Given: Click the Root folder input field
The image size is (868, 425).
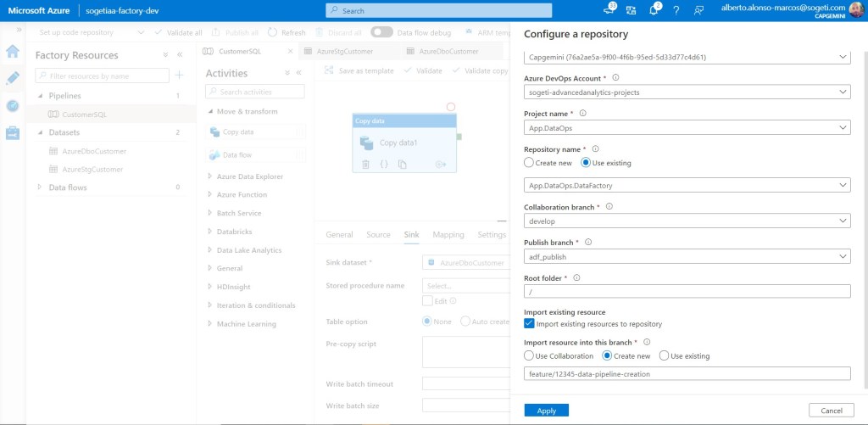Looking at the screenshot, I should pos(687,291).
